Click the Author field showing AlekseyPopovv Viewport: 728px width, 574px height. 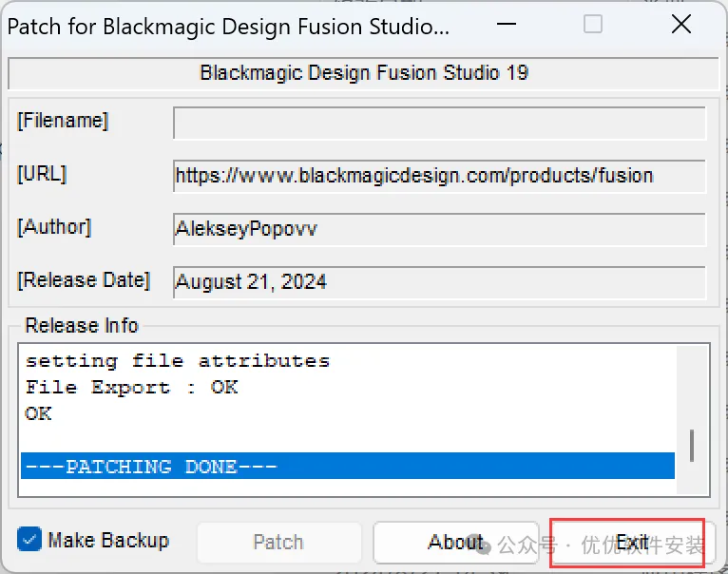pyautogui.click(x=439, y=229)
